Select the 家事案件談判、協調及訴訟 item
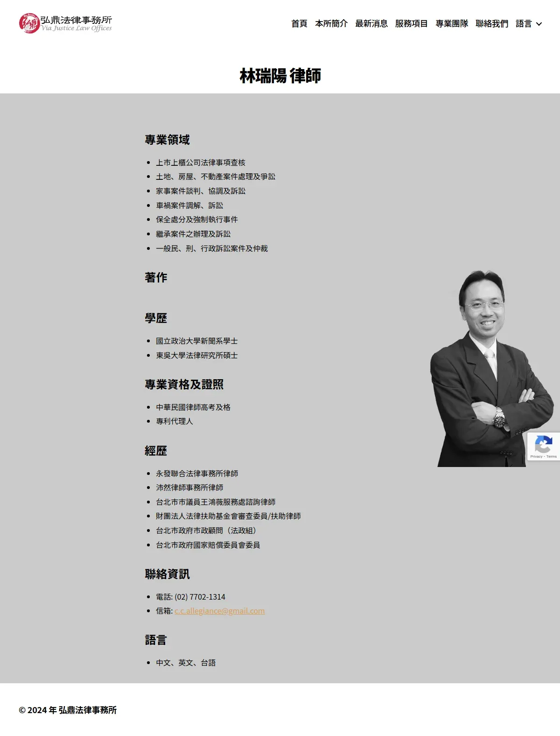Viewport: 560px width, 736px height. click(201, 191)
